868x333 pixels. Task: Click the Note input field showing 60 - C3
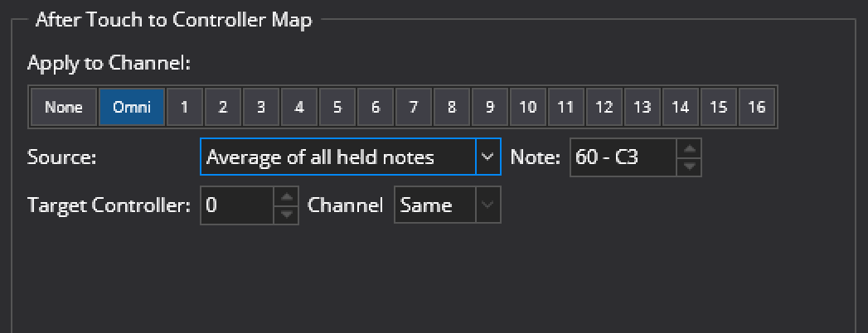[x=623, y=157]
